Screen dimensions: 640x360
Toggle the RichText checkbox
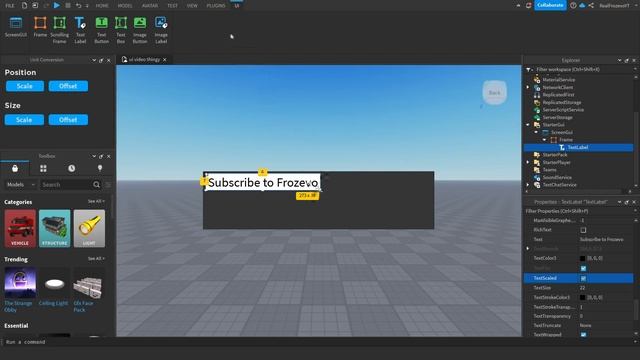click(x=583, y=230)
